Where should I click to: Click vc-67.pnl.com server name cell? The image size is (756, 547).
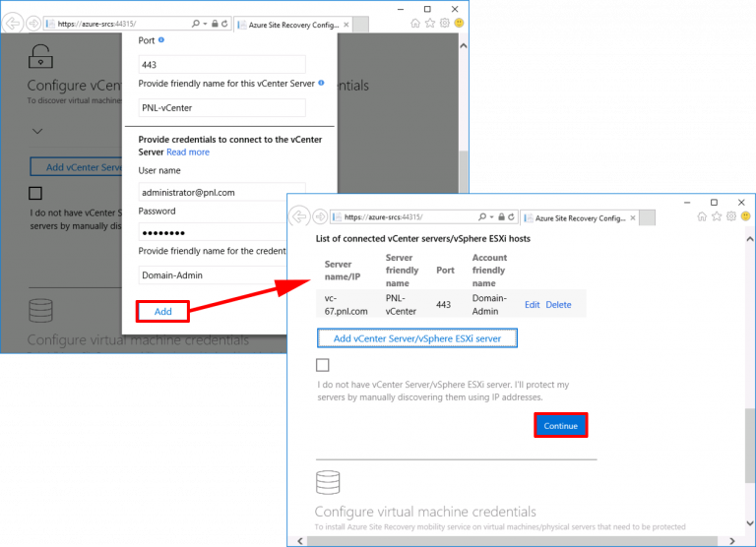click(346, 305)
